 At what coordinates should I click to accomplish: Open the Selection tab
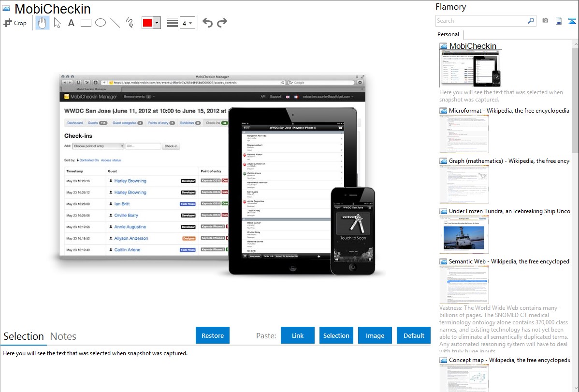tap(24, 336)
